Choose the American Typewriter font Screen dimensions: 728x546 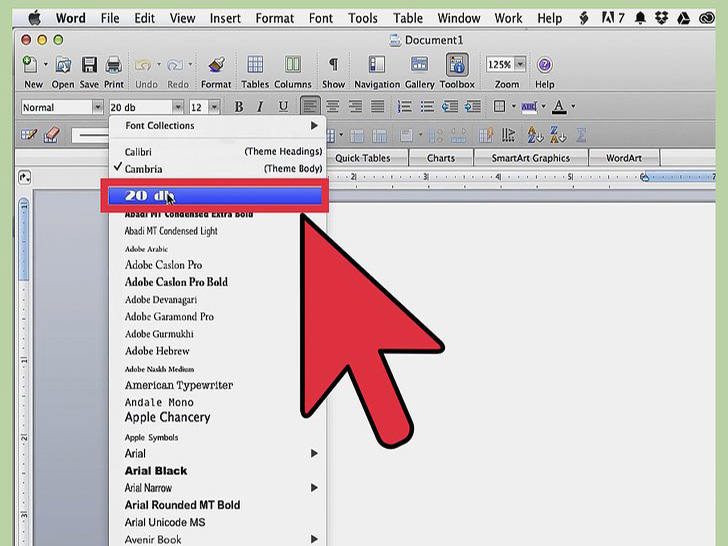pos(179,385)
